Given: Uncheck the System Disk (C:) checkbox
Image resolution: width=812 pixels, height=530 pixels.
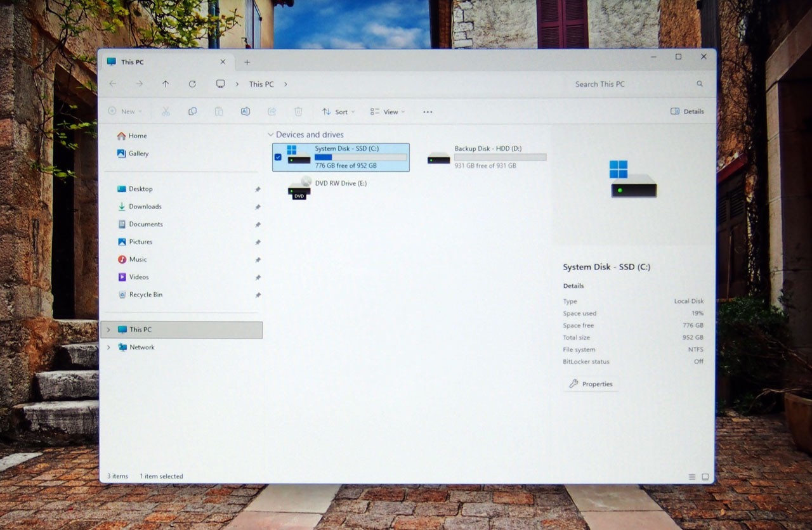Looking at the screenshot, I should [x=278, y=157].
